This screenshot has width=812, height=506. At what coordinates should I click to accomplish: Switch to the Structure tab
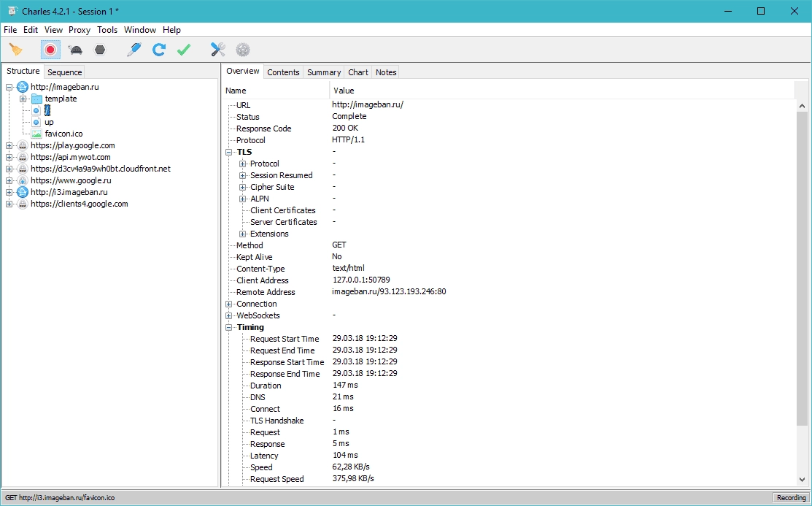click(x=23, y=71)
